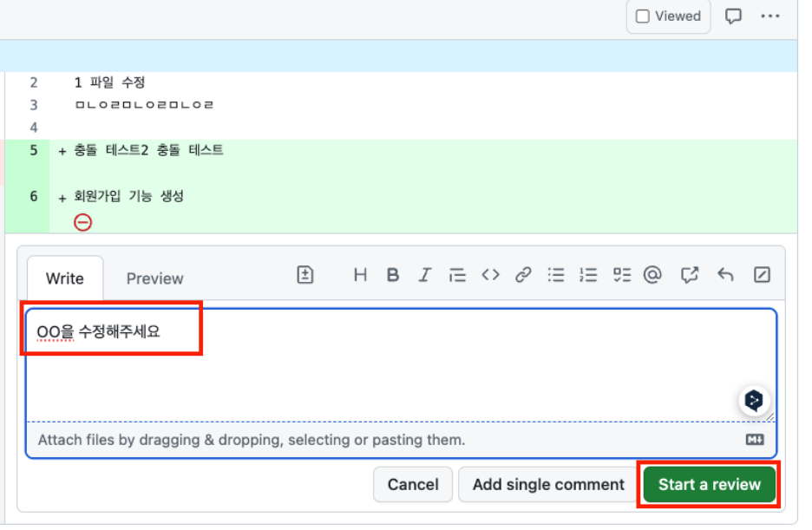The image size is (812, 530).
Task: Click line number 4 in the diff
Action: coord(34,128)
